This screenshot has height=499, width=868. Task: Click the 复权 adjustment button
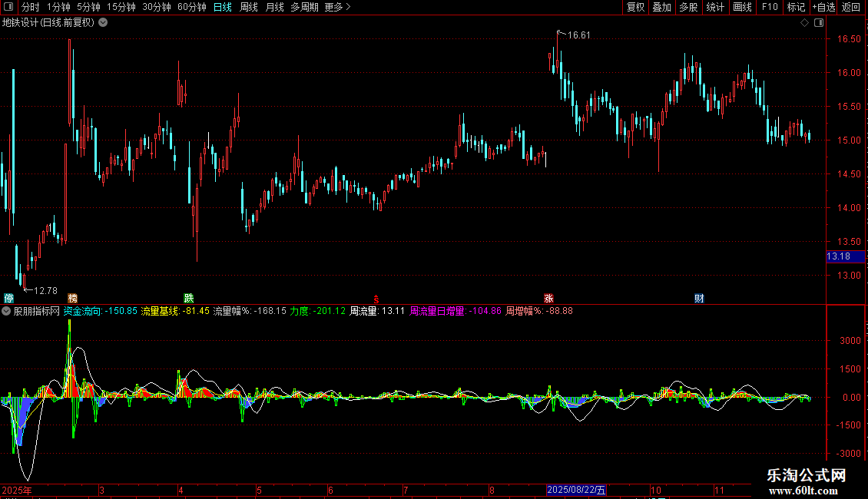click(x=635, y=7)
